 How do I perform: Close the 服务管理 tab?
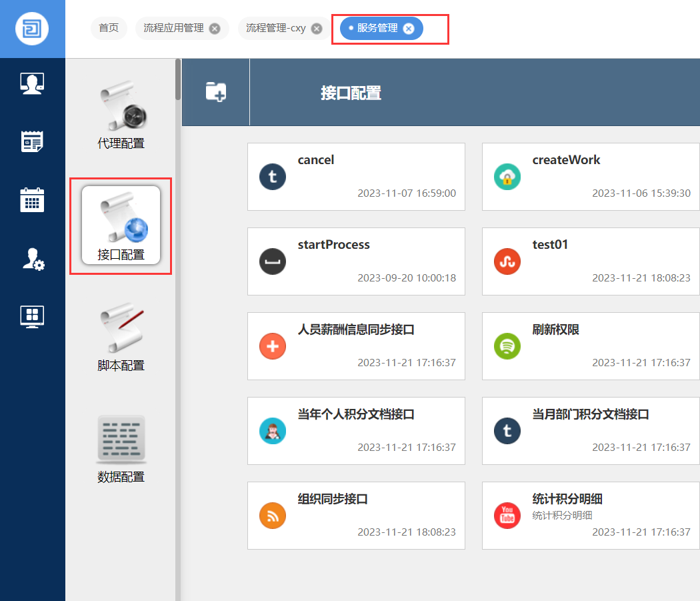point(409,29)
